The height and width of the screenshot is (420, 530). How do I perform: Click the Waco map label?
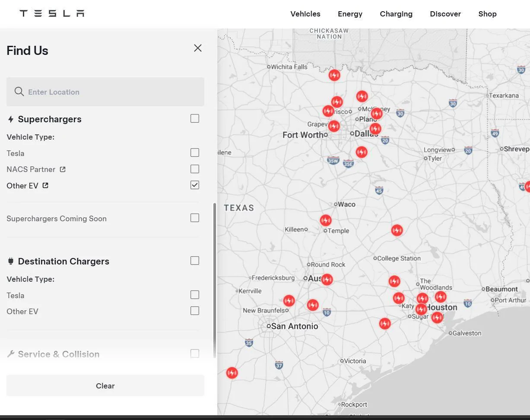click(346, 204)
